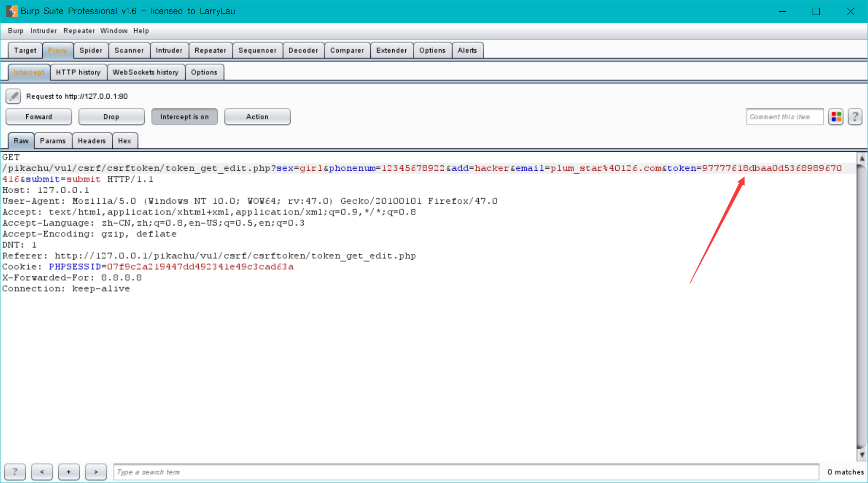Open the main Options tab
Viewport: 868px width, 483px height.
click(433, 51)
